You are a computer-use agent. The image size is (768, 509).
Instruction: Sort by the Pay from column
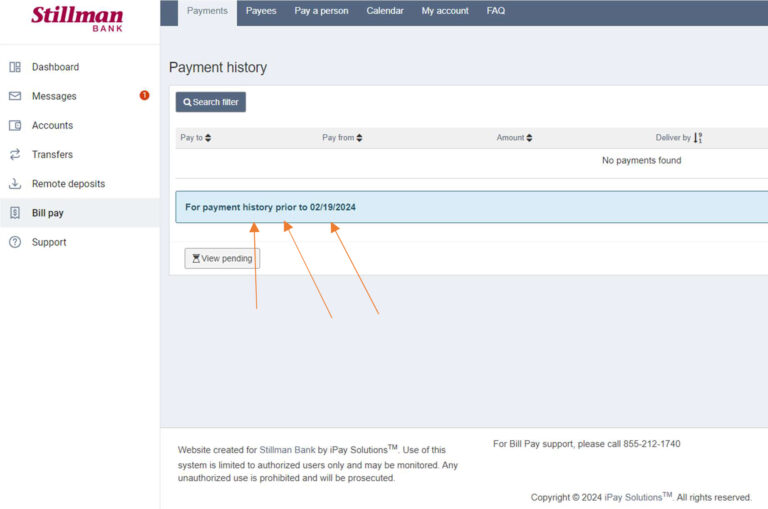tap(342, 138)
